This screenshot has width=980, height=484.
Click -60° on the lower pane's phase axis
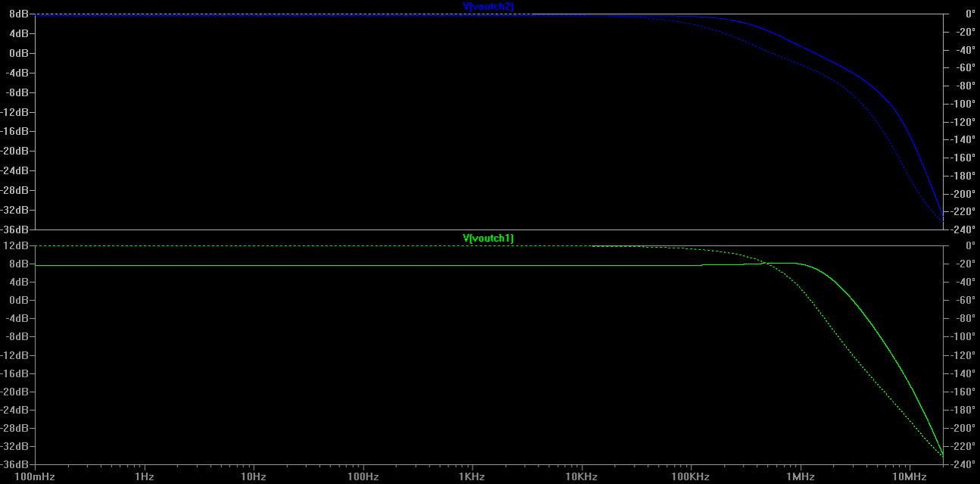[965, 300]
